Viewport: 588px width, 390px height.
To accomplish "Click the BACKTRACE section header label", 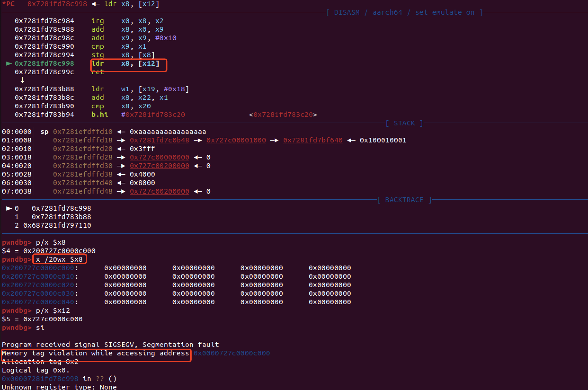I will [404, 200].
